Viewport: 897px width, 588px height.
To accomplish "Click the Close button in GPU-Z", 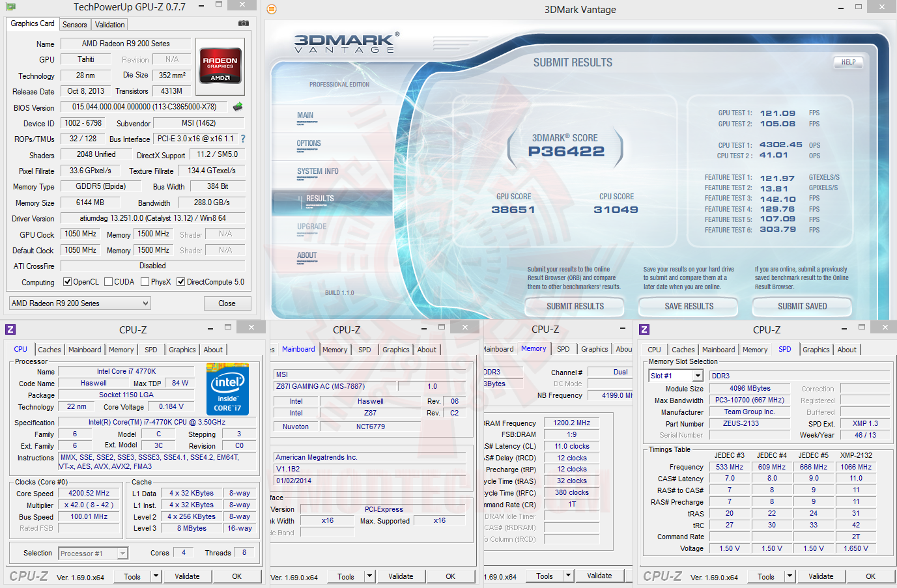I will [x=227, y=303].
